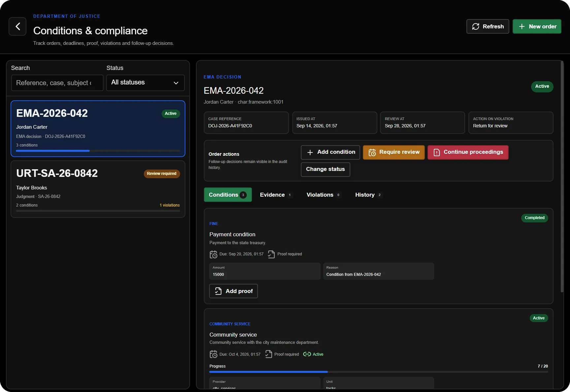Open the All statuses dropdown
This screenshot has height=392, width=570.
[145, 82]
